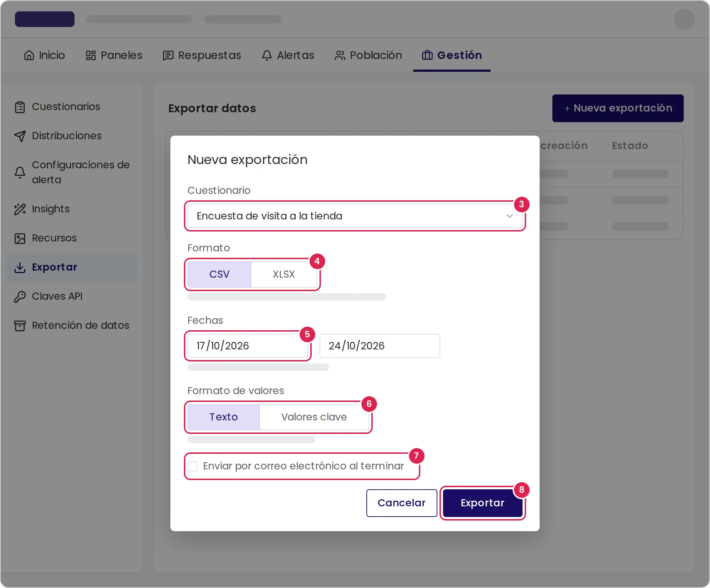Viewport: 710px width, 588px height.
Task: Click the Nueva exportación button
Action: click(x=618, y=108)
